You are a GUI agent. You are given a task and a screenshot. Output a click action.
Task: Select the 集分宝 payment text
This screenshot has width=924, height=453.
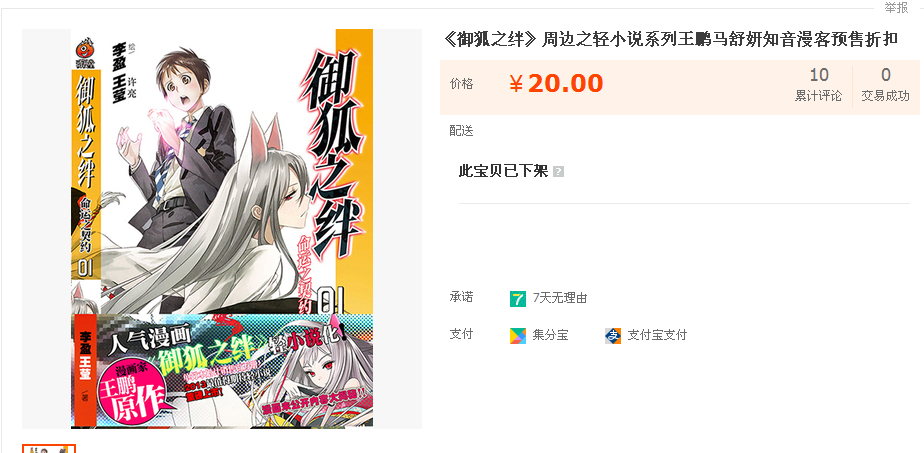pos(550,335)
